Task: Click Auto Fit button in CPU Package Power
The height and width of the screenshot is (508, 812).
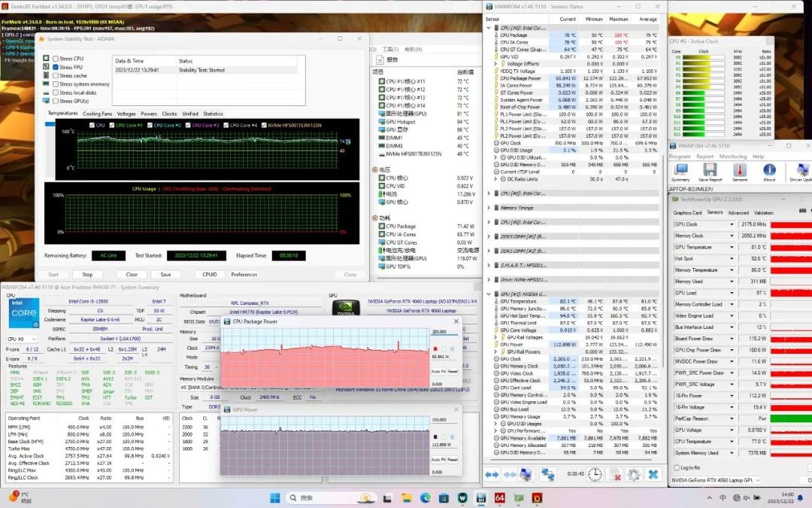Action: point(438,372)
